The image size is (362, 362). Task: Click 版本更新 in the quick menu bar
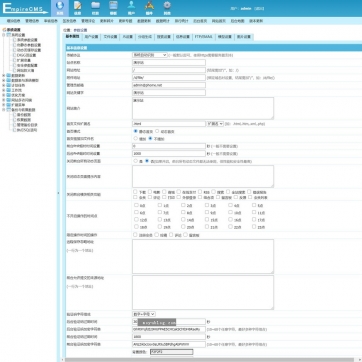coord(256,21)
